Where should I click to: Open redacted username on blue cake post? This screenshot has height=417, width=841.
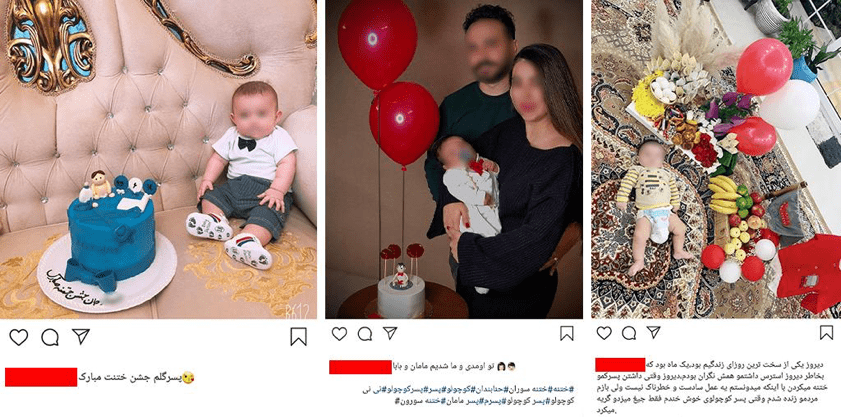pyautogui.click(x=41, y=377)
